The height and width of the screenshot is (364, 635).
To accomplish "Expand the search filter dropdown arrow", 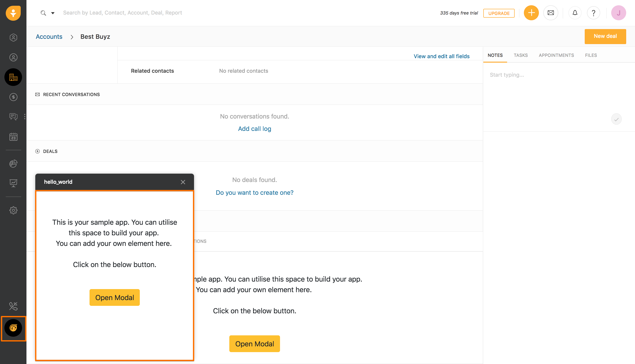I will coord(53,13).
